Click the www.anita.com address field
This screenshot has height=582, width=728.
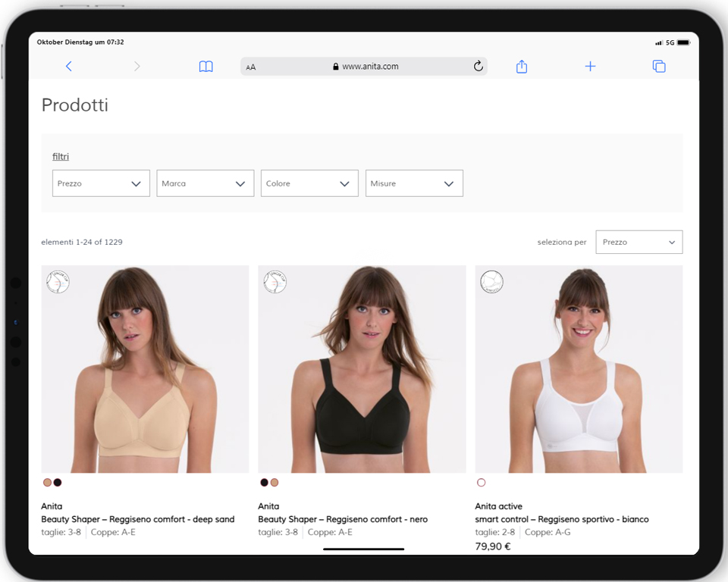pos(363,67)
